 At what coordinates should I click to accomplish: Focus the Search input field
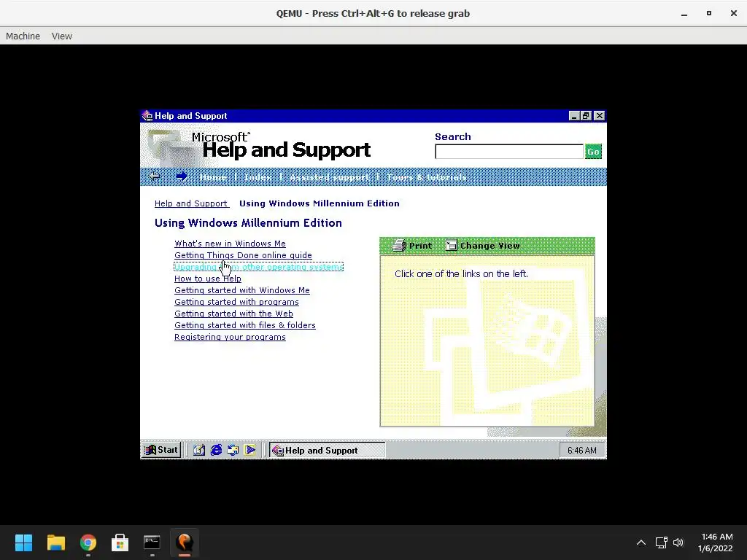click(508, 152)
